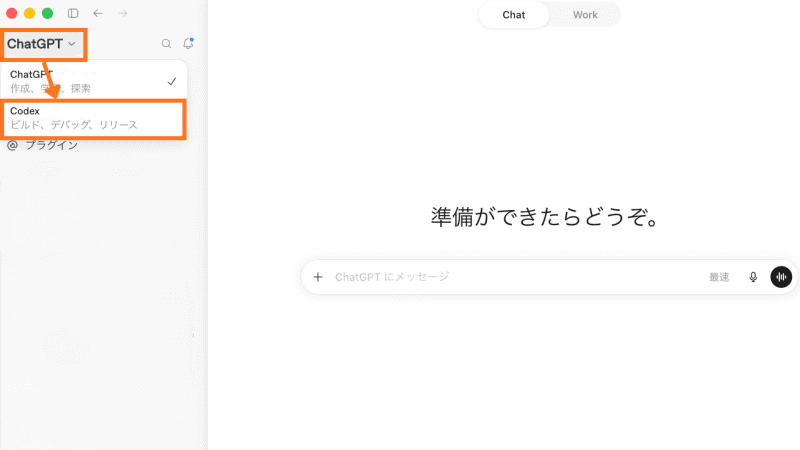
Task: Open プラグイン in the sidebar
Action: pyautogui.click(x=43, y=145)
